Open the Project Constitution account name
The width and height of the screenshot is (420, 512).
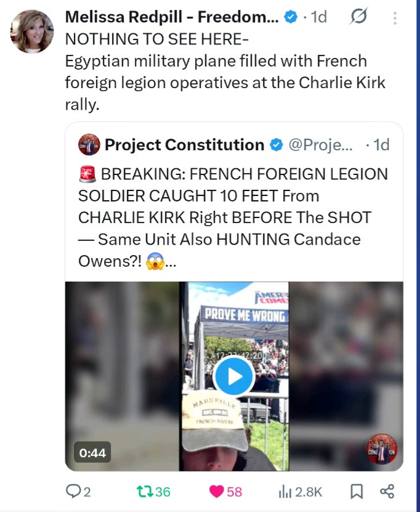(x=184, y=145)
